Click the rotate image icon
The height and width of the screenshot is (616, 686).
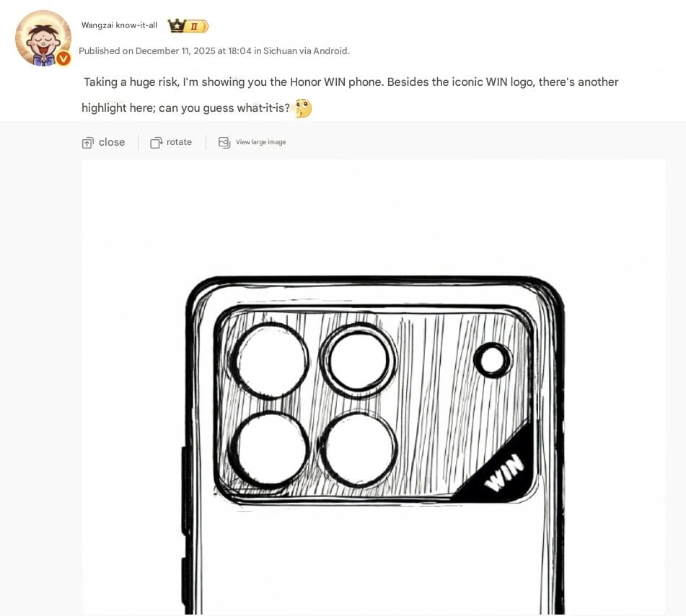click(x=157, y=143)
